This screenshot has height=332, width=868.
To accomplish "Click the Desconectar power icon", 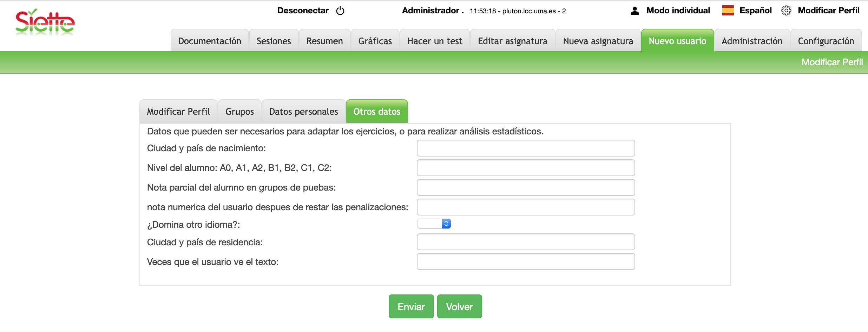I will (x=340, y=11).
